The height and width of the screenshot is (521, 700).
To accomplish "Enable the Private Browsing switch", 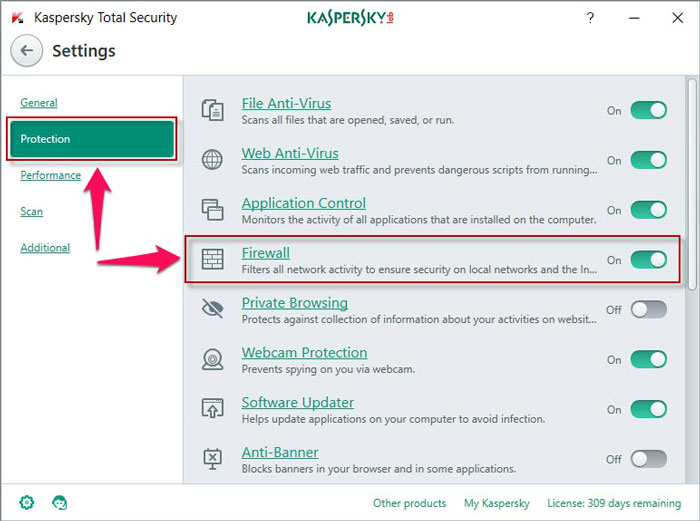I will [649, 309].
